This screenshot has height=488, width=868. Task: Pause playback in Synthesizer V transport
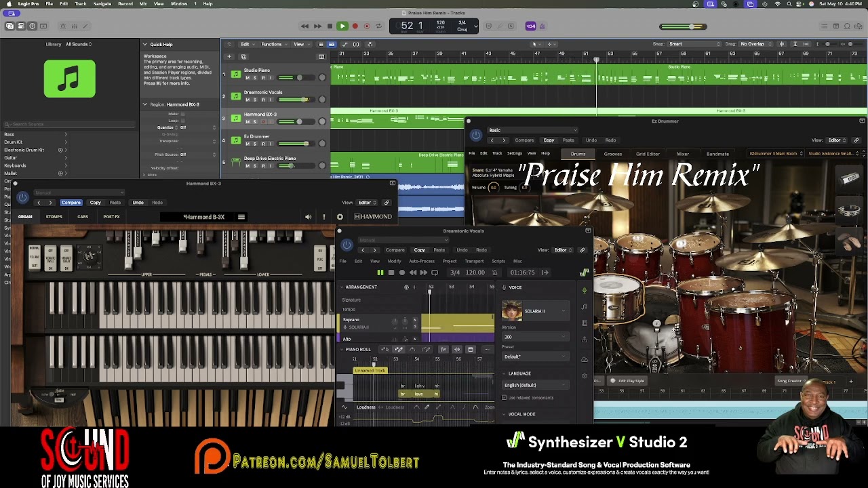[380, 272]
